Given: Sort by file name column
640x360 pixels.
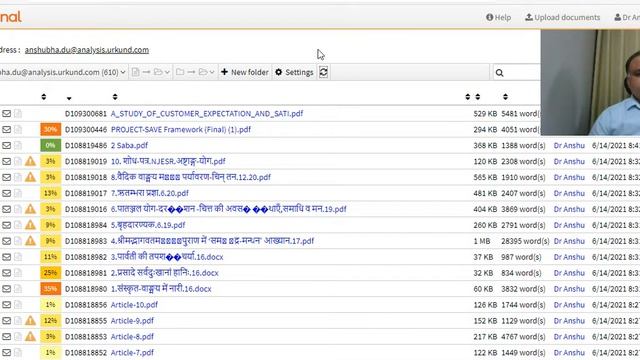Looking at the screenshot, I should coord(115,97).
